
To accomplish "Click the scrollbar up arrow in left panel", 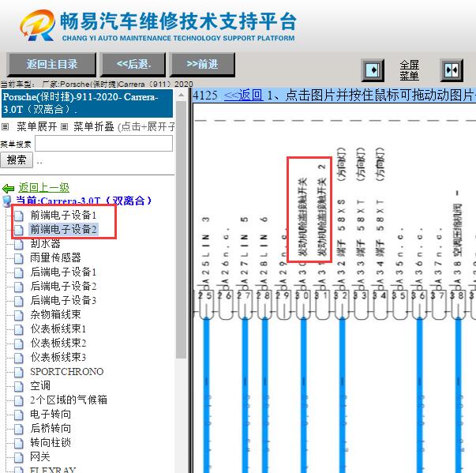I will 181,96.
